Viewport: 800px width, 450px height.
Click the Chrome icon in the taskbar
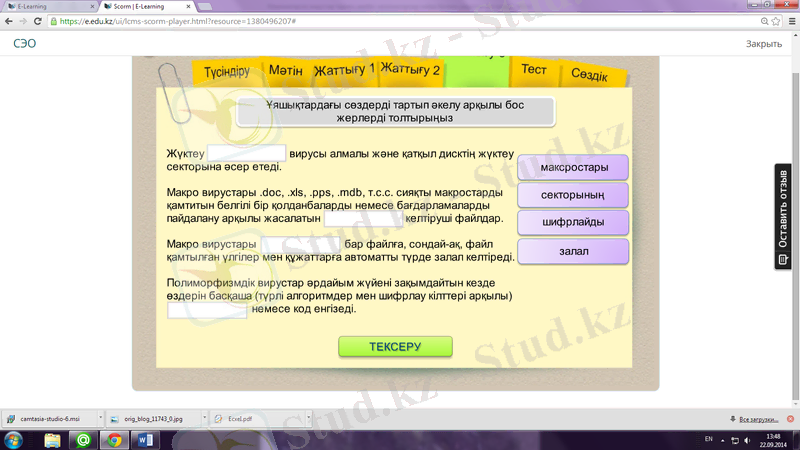click(x=114, y=439)
